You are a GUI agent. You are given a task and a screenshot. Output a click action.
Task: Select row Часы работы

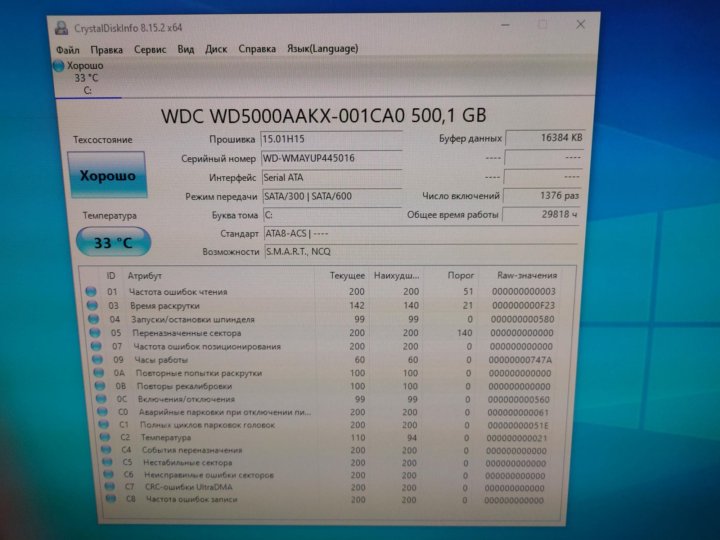point(326,360)
